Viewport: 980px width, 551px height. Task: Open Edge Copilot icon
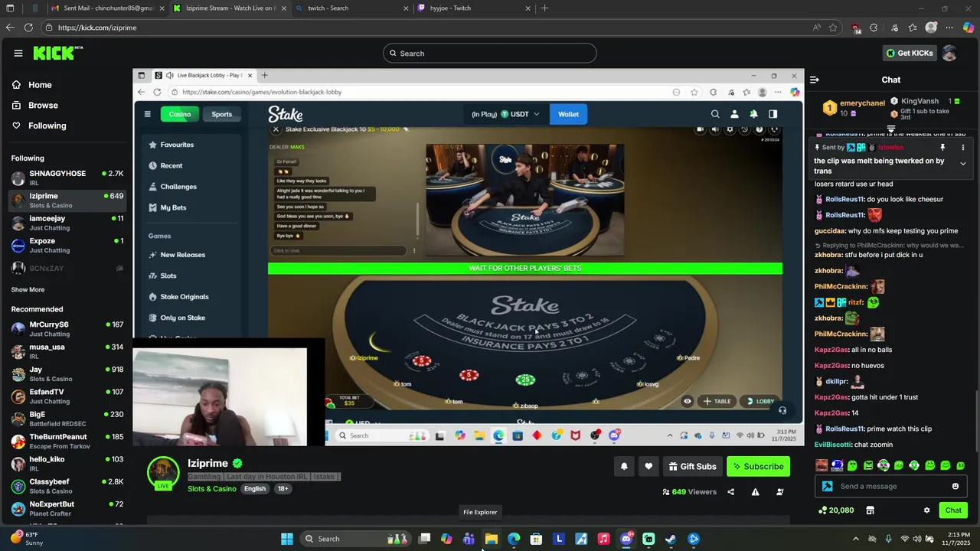[x=968, y=28]
